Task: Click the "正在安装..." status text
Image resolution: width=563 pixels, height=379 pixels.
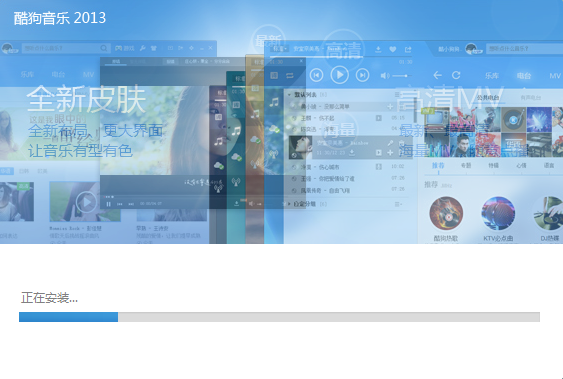Action: (x=50, y=298)
